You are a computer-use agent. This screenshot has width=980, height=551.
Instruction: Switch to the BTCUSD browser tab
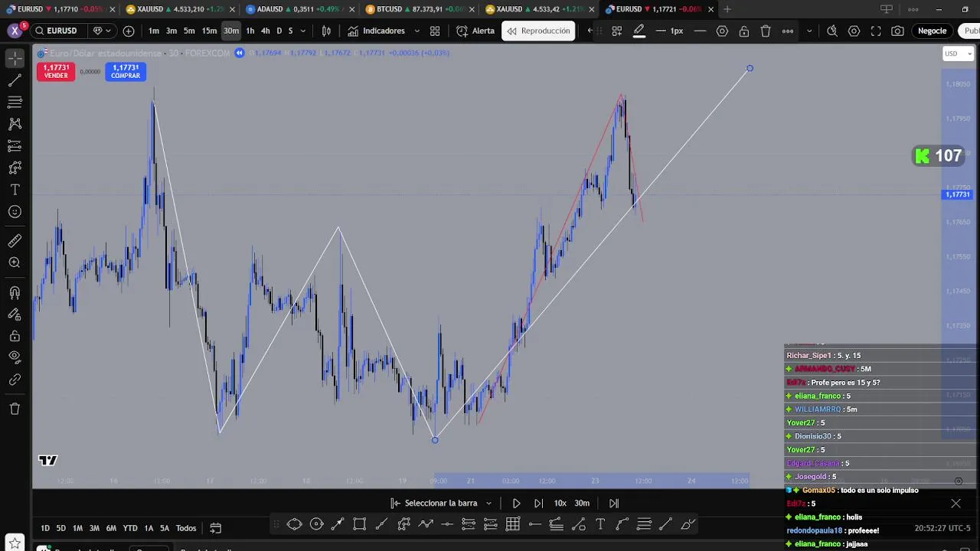click(418, 9)
